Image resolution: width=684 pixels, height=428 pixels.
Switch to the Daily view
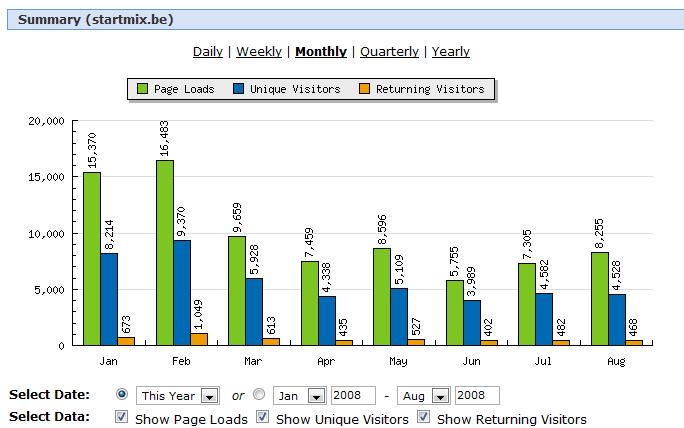[208, 51]
